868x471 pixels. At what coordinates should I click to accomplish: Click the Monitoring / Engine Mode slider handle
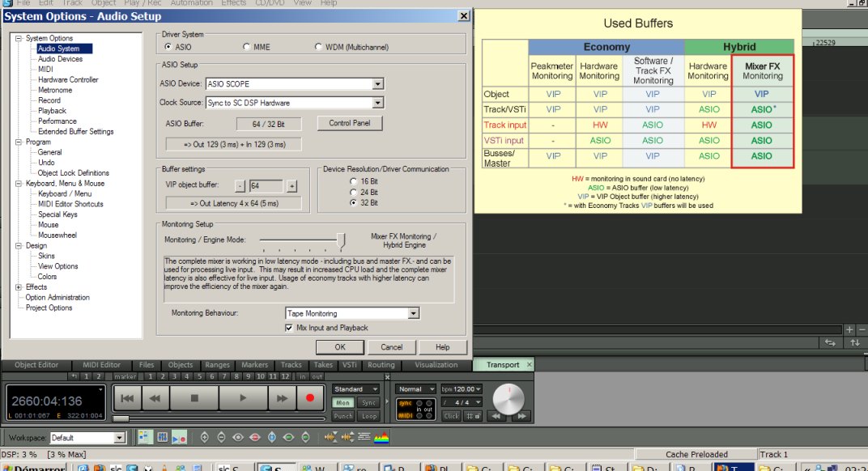(342, 240)
